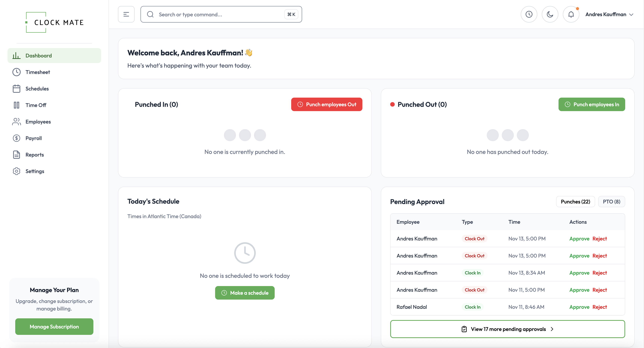Approve Rafael Nadal's Clock In entry
Image resolution: width=644 pixels, height=348 pixels.
coord(579,307)
